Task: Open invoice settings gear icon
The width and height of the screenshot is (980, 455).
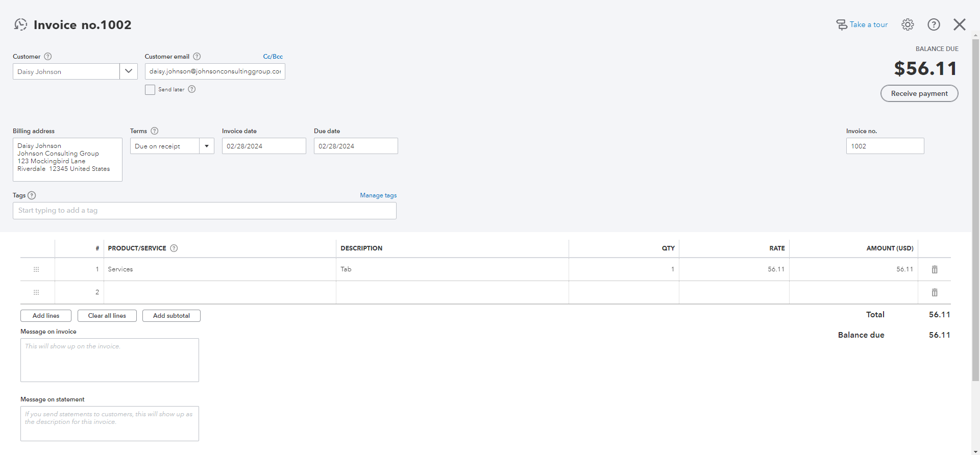Action: tap(908, 24)
